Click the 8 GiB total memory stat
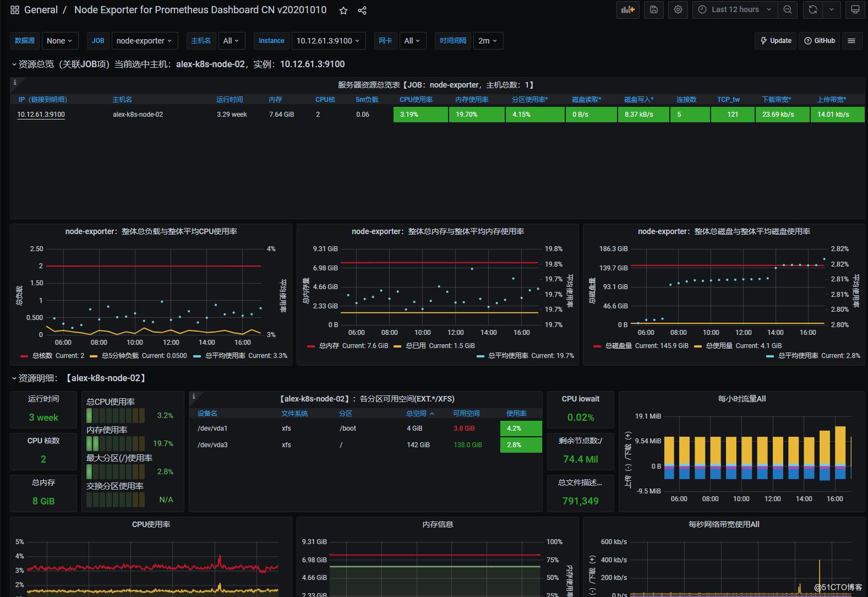Screen dimensions: 868x597 43,501
